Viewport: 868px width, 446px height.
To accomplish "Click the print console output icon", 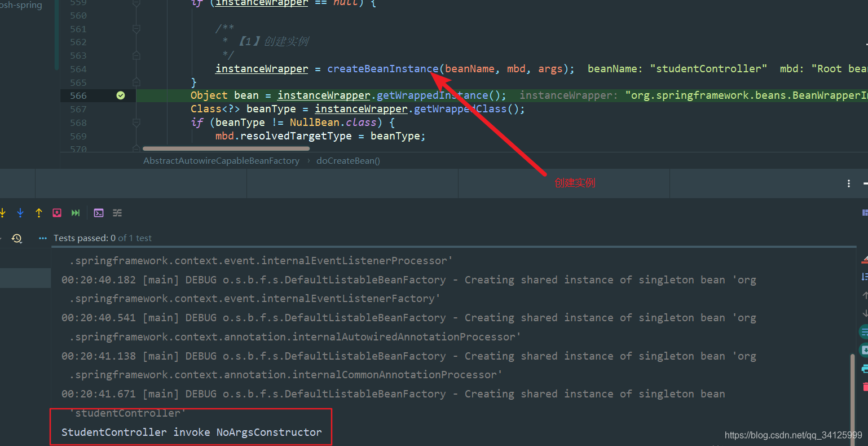I will [x=865, y=369].
